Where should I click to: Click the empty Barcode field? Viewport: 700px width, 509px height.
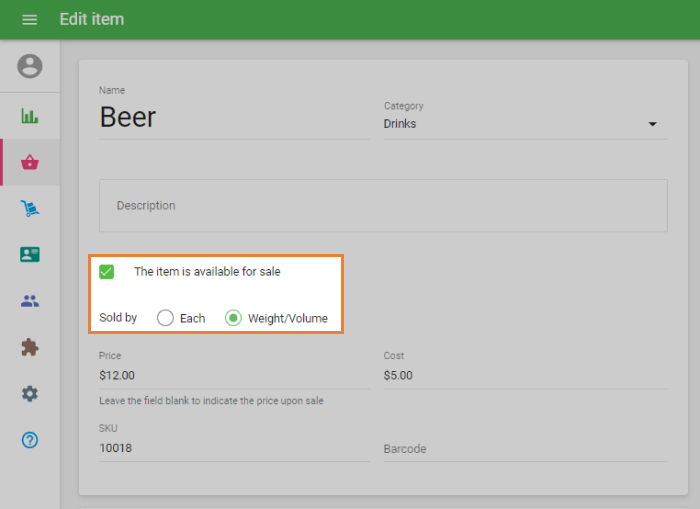(x=524, y=450)
